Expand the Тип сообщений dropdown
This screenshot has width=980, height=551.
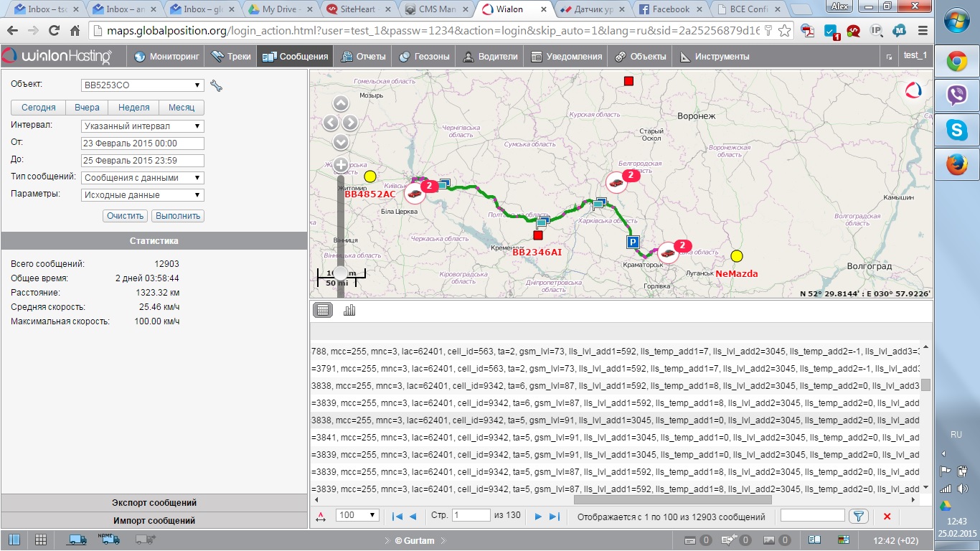pos(143,178)
